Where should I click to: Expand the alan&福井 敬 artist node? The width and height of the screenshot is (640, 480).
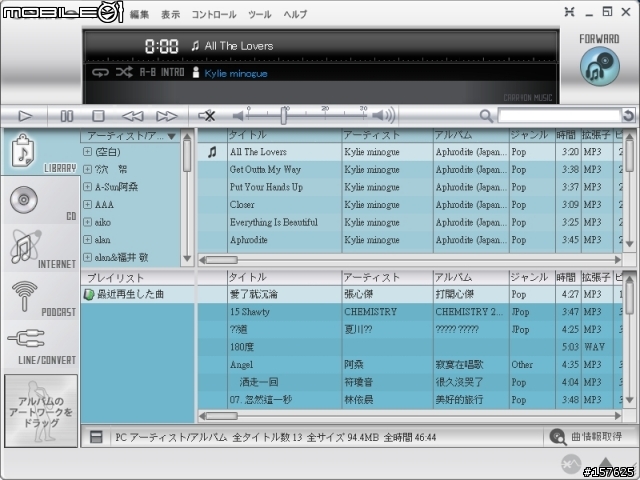(x=87, y=257)
